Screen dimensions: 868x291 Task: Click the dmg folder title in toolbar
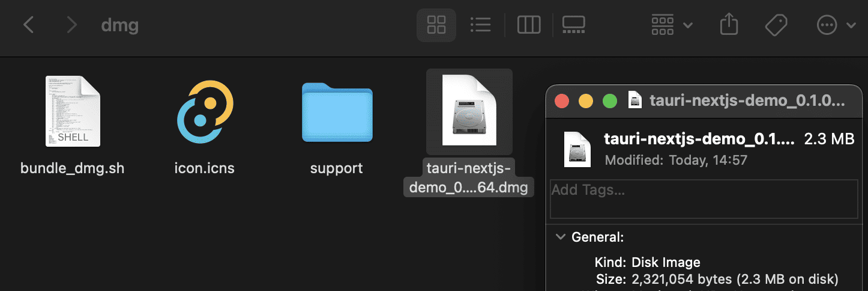pos(120,25)
